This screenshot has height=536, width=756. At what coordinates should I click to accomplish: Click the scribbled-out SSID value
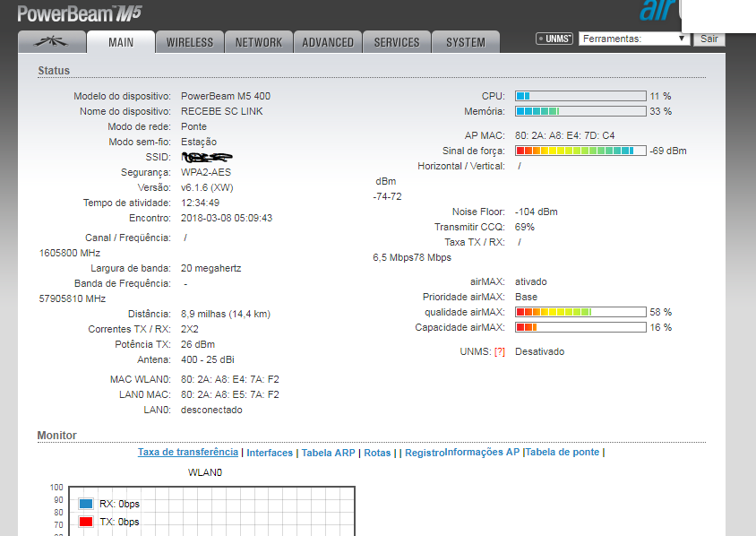tap(207, 157)
